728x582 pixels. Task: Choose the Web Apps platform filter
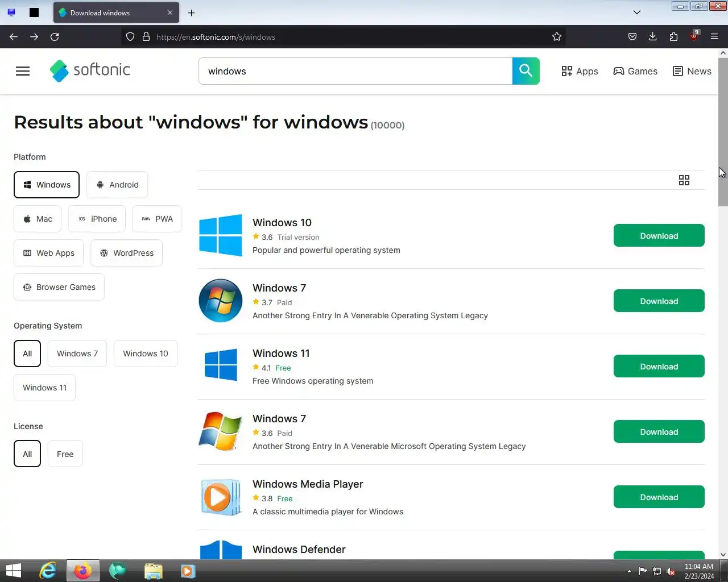click(x=48, y=253)
